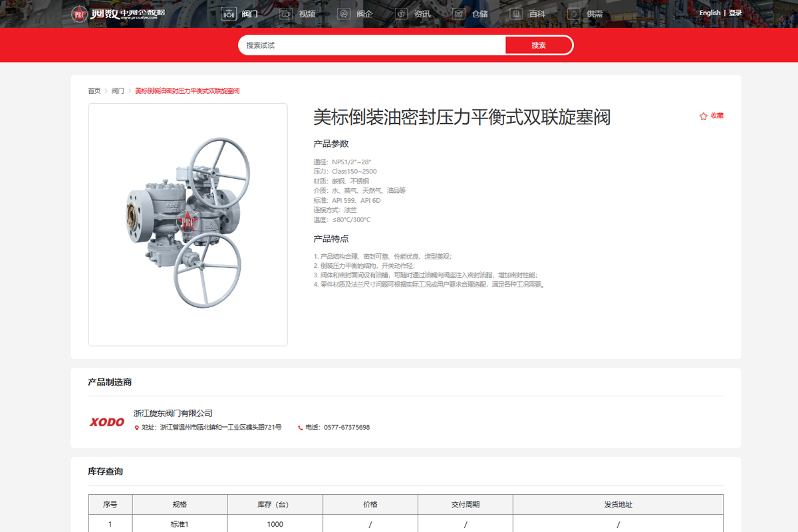Click the 资讯 news nav icon

pyautogui.click(x=401, y=13)
